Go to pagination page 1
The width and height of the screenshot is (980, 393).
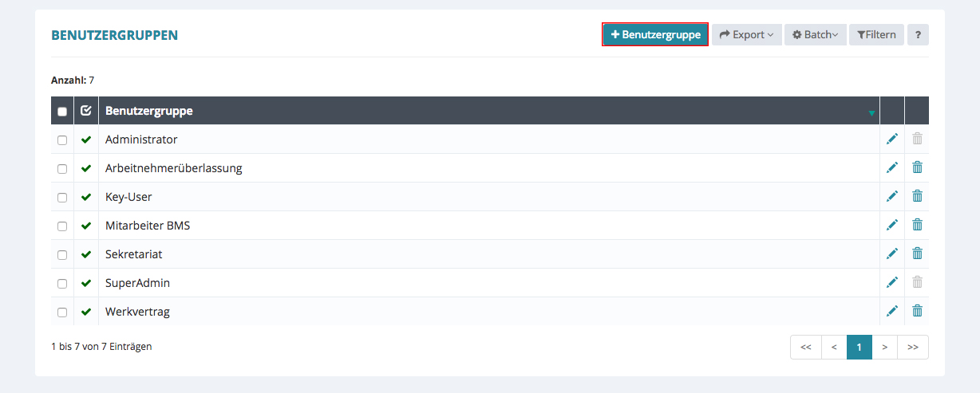click(x=859, y=347)
